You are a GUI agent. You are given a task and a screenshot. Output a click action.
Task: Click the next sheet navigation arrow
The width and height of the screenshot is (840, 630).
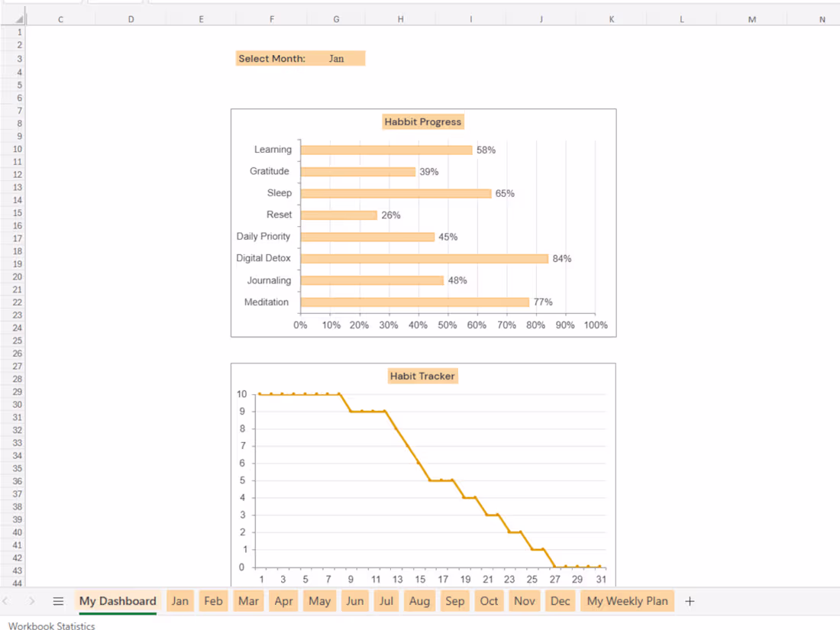coord(31,601)
